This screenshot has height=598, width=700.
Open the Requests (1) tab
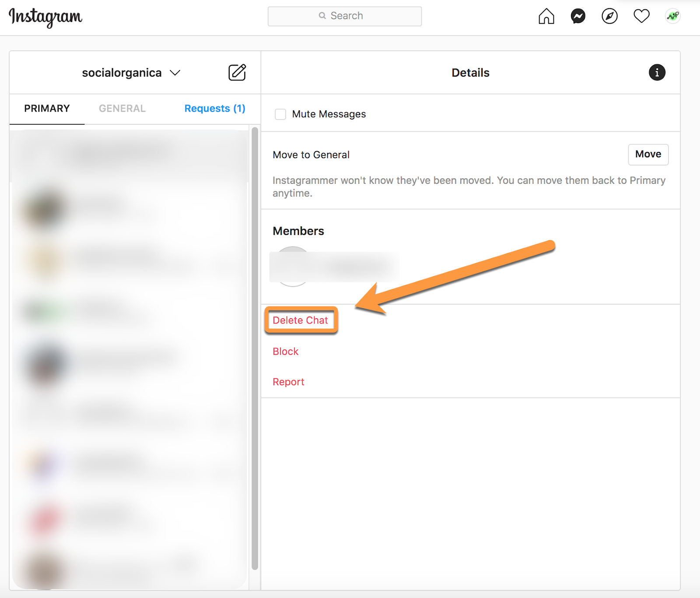pos(215,109)
